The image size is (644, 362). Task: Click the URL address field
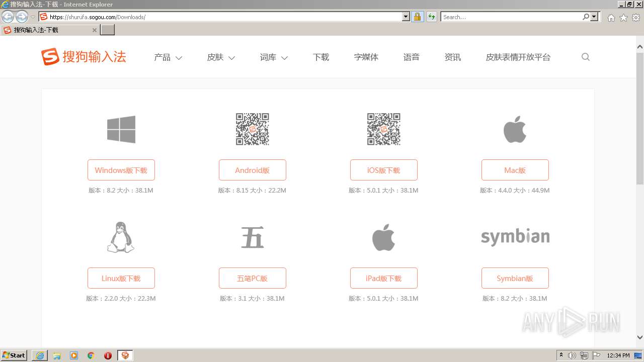point(224,17)
